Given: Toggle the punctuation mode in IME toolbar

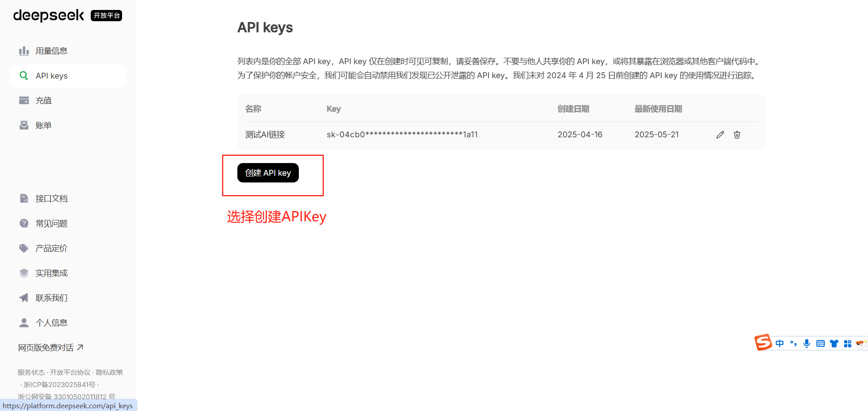Looking at the screenshot, I should point(793,344).
